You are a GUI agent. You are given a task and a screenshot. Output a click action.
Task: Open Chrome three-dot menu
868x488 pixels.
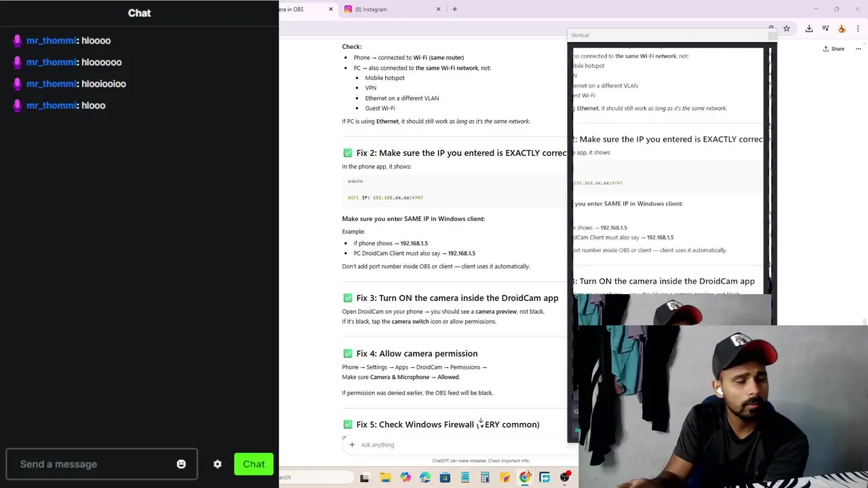(859, 28)
